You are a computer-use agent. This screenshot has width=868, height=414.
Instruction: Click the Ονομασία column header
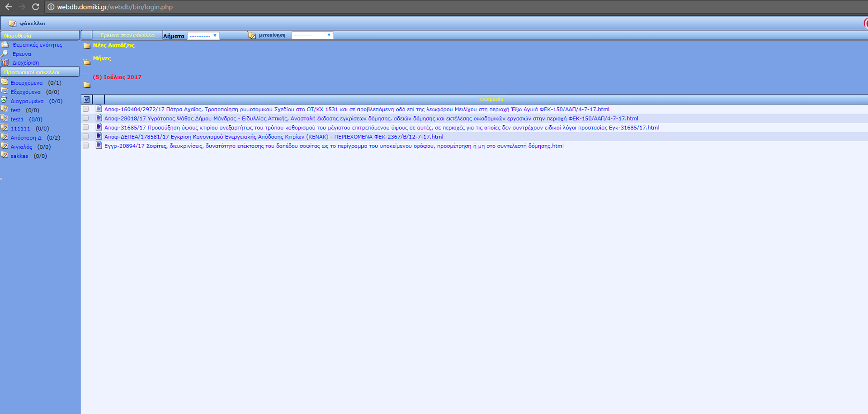click(x=491, y=100)
